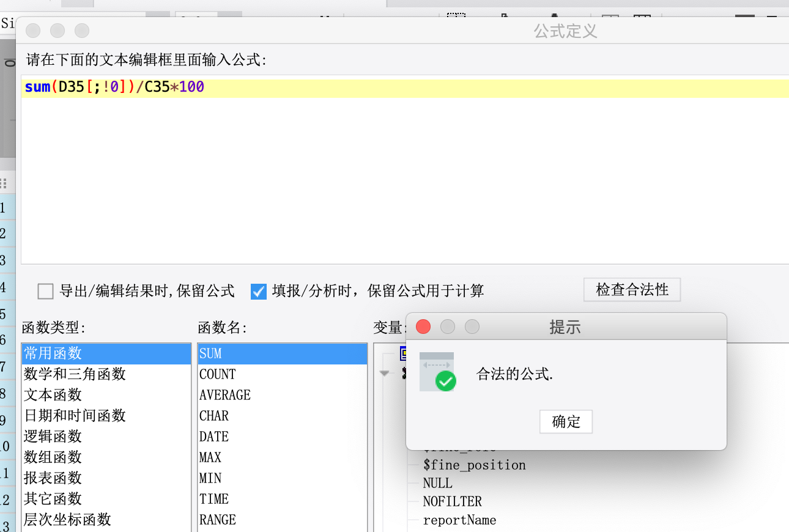
Task: Close the 提示 dialog with the red button
Action: click(423, 327)
